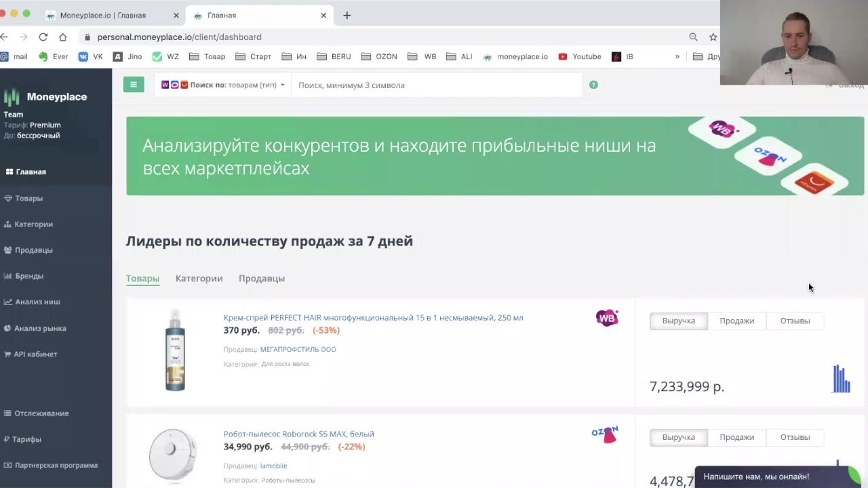
Task: Expand the Поиск по товарам dropdown
Action: pos(222,85)
